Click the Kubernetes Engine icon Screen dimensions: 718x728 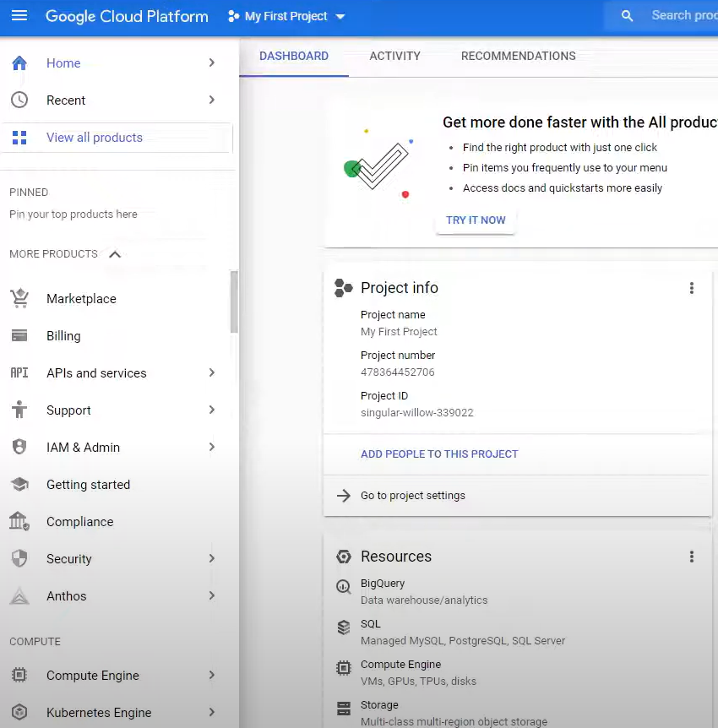click(19, 713)
